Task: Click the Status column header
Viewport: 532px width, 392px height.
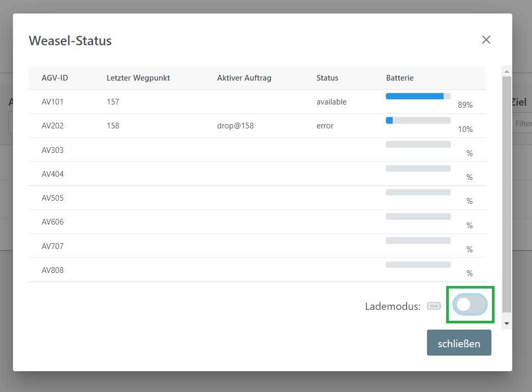Action: (x=327, y=78)
